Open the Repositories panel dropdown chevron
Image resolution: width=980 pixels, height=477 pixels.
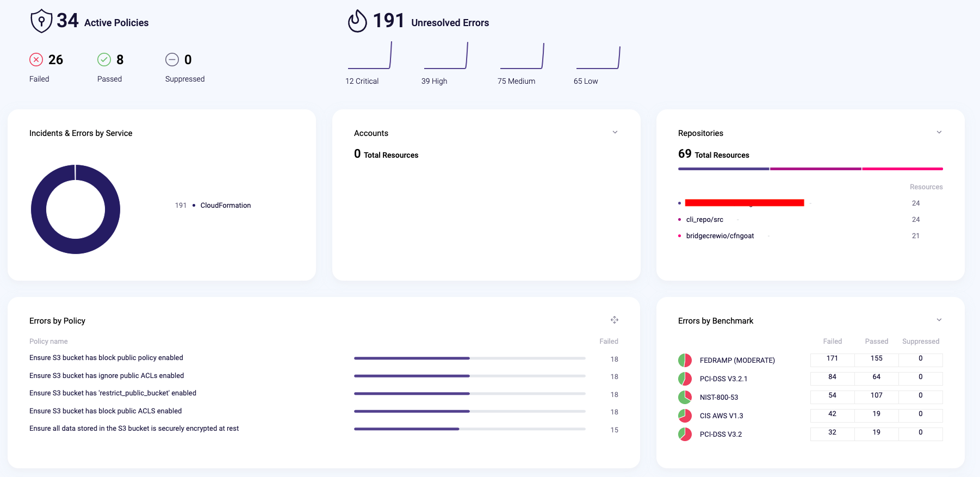[939, 132]
